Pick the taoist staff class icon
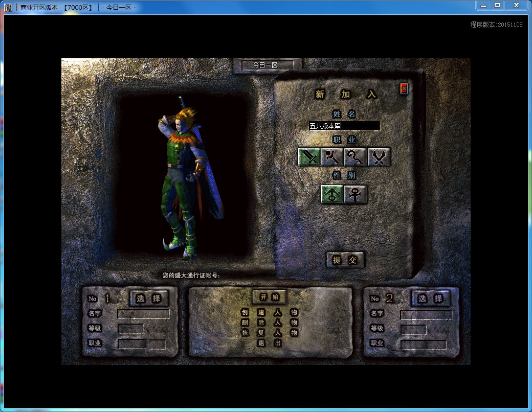 click(x=355, y=156)
